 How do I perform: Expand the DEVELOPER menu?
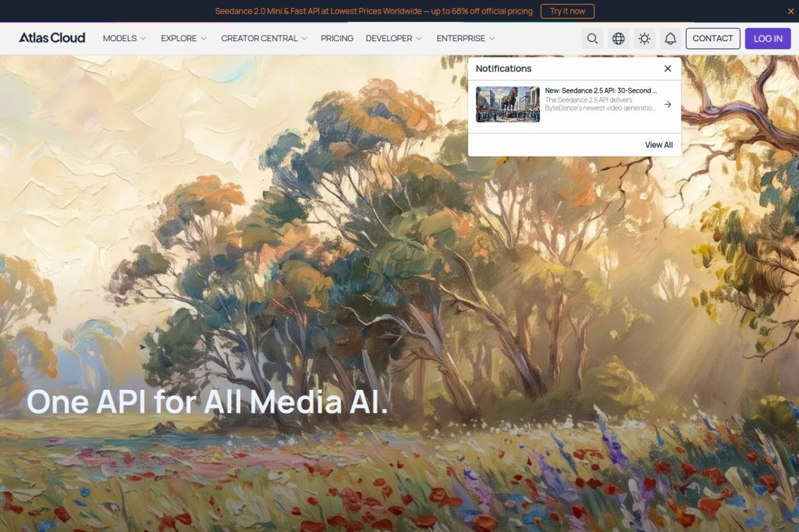[394, 39]
